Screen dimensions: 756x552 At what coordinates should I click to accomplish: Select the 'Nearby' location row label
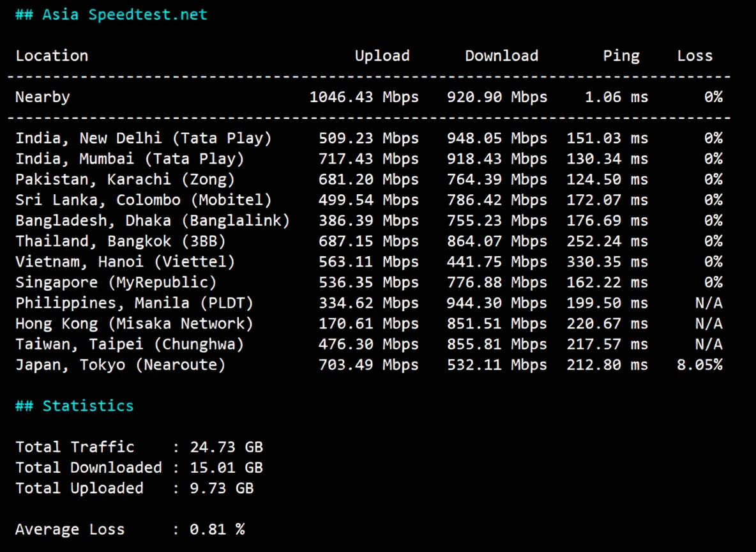pos(42,97)
